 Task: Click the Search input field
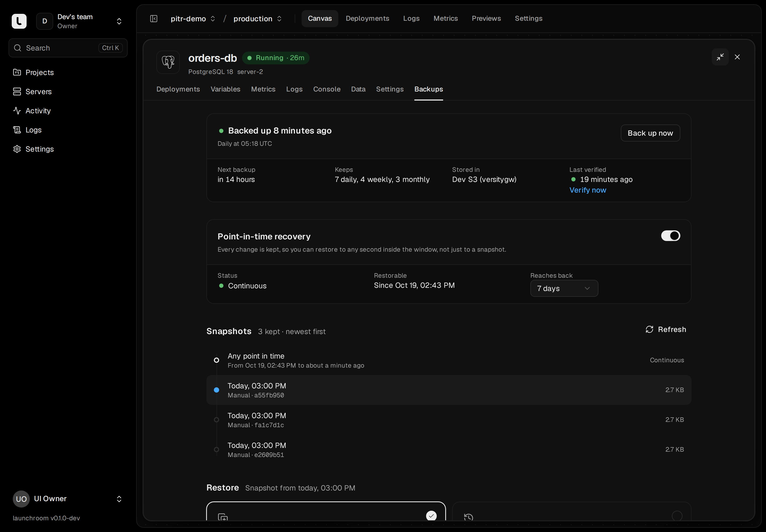(68, 48)
